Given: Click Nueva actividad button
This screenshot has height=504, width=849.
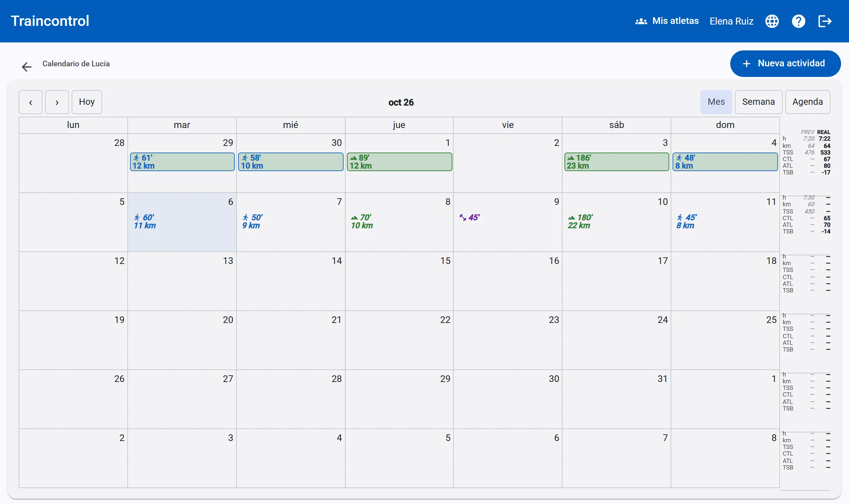Looking at the screenshot, I should [x=785, y=64].
